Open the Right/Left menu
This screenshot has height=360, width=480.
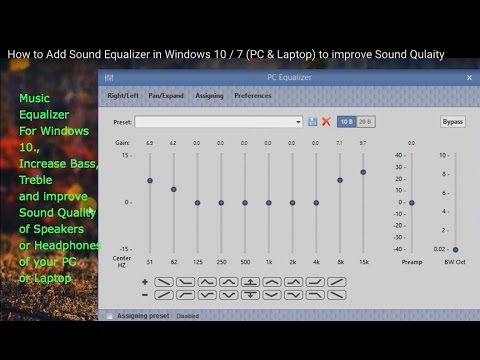pyautogui.click(x=123, y=96)
